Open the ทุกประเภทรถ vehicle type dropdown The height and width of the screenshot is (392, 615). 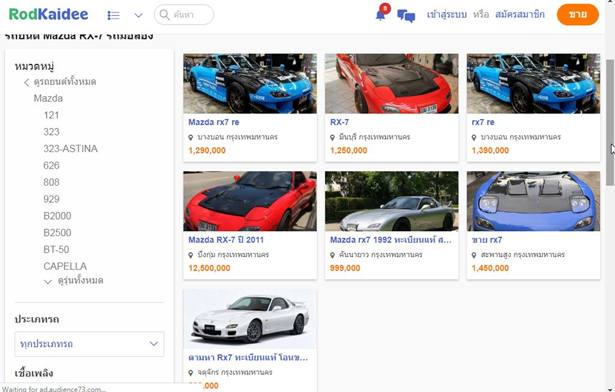[x=89, y=344]
